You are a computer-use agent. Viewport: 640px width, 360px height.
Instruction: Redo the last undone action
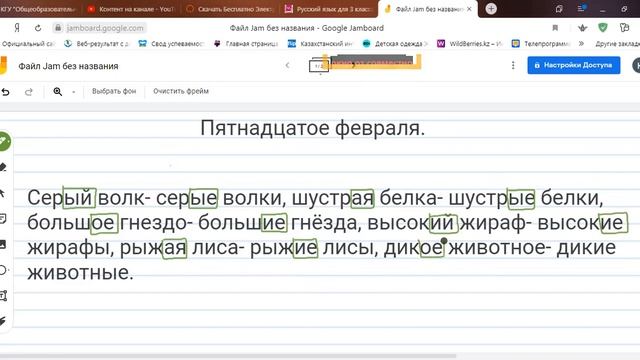29,92
